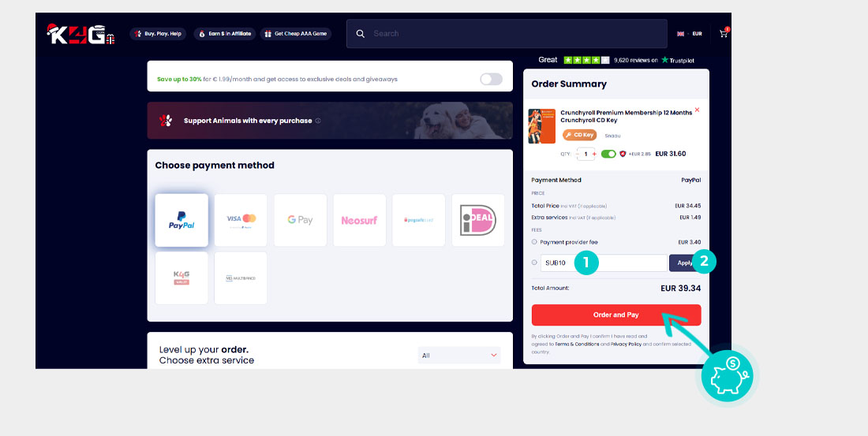Toggle the Save up to 30% subscription switch
Image resolution: width=868 pixels, height=436 pixels.
coord(491,79)
